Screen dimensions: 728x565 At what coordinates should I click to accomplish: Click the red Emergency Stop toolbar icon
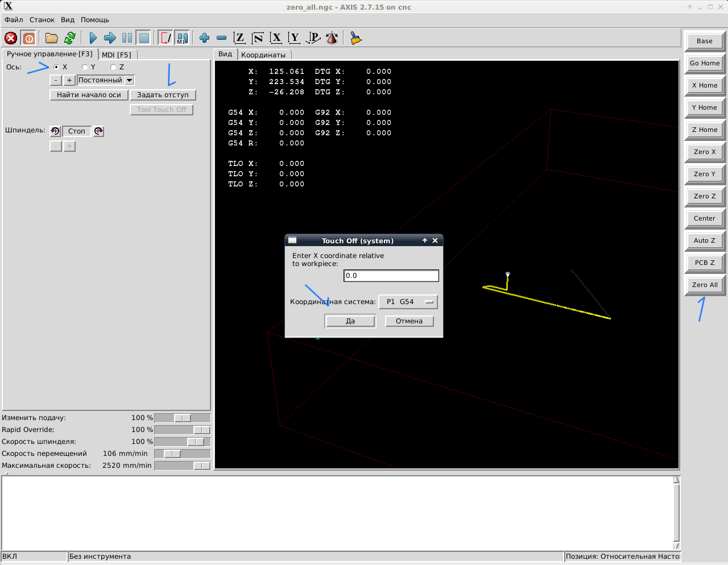coord(11,38)
